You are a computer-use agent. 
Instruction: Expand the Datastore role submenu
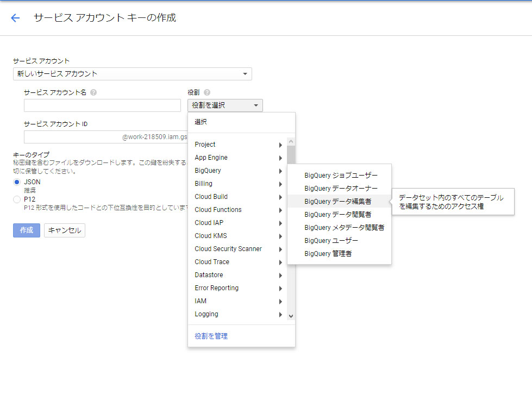[x=280, y=275]
